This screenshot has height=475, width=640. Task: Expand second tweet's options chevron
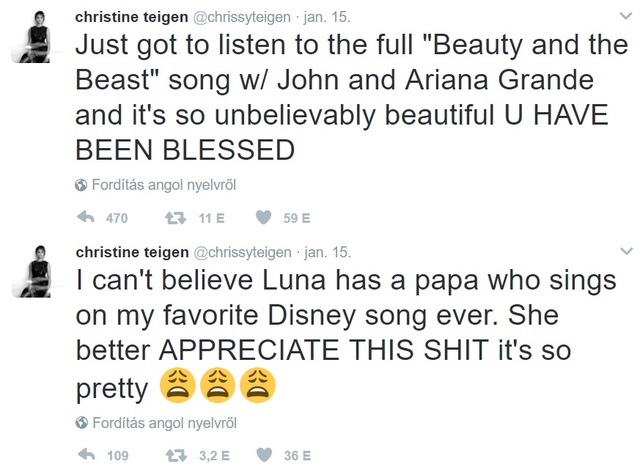[627, 251]
